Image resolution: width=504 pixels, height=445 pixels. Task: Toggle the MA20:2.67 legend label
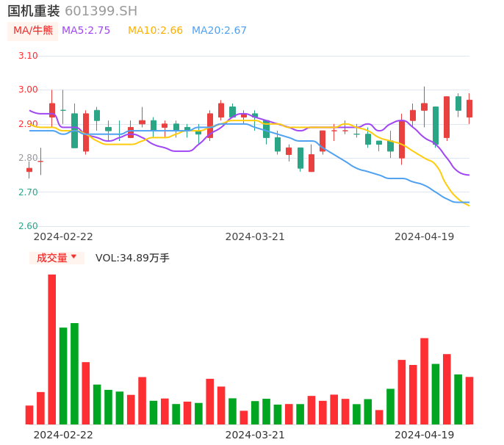(219, 31)
